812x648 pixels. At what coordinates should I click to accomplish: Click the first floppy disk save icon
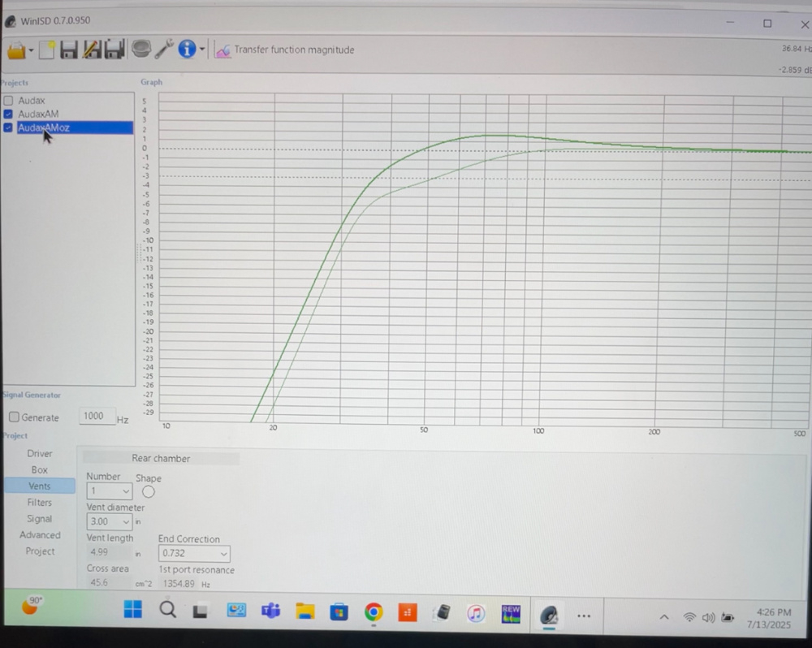pyautogui.click(x=69, y=50)
